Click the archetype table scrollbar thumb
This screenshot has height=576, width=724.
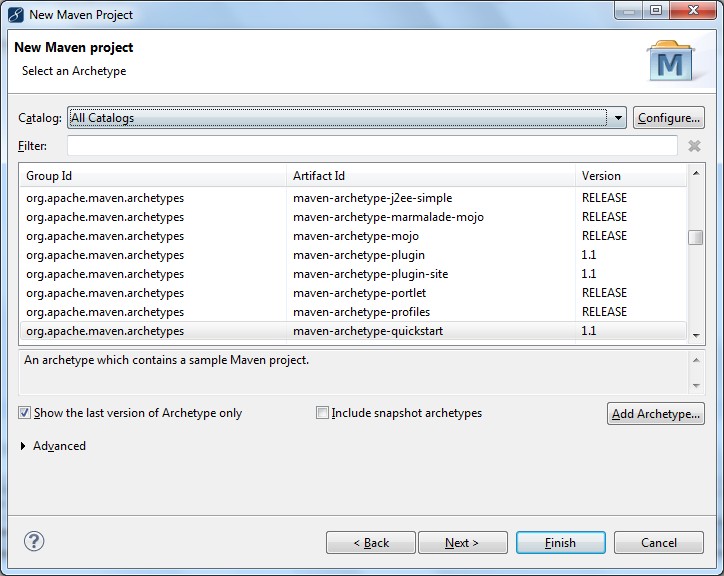coord(695,237)
